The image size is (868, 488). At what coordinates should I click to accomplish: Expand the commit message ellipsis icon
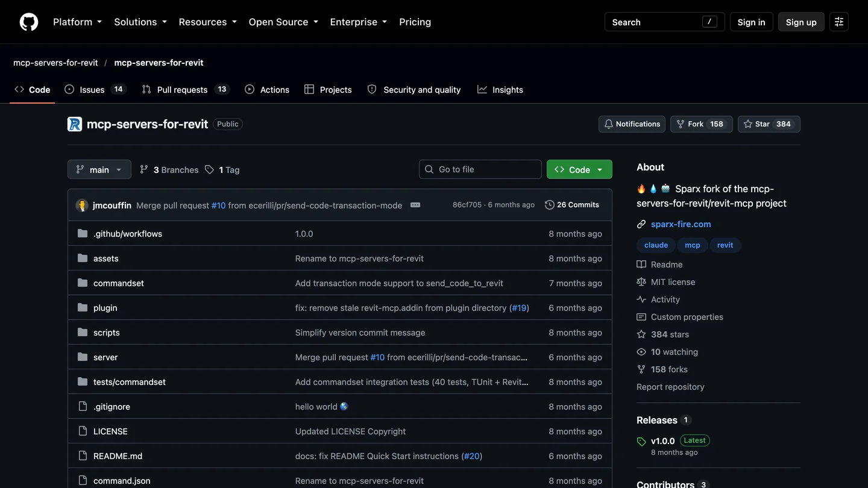[415, 205]
